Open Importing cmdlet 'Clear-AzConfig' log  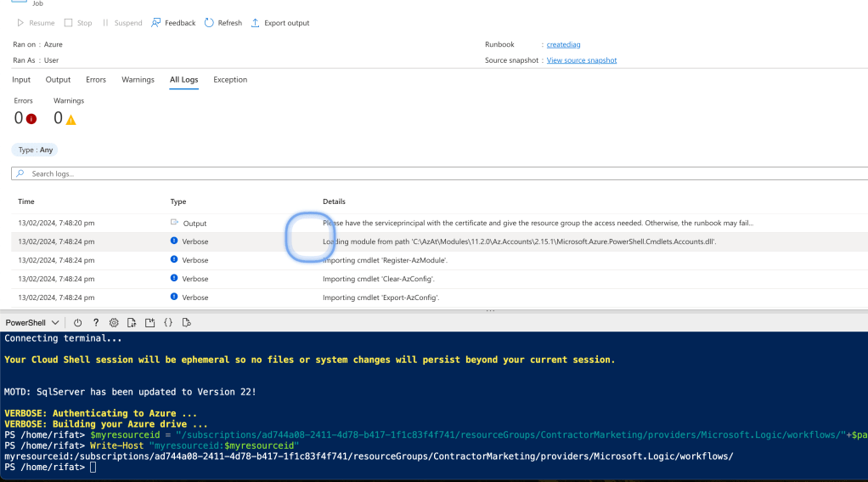379,279
